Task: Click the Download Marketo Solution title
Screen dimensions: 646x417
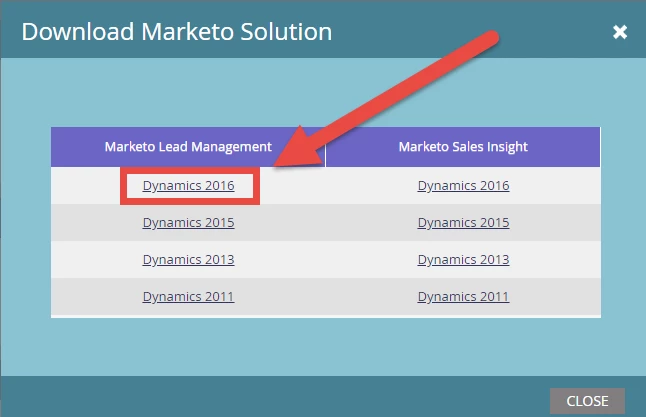Action: [177, 32]
